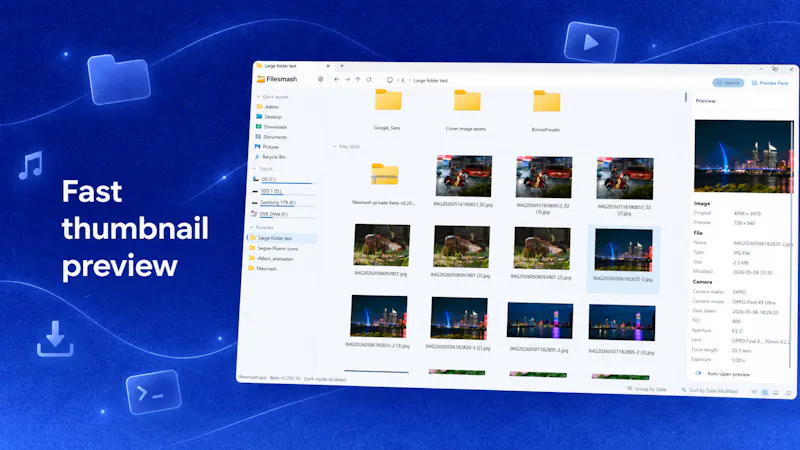Select thumbnail IMG20260516180853_02.jpg

(463, 176)
